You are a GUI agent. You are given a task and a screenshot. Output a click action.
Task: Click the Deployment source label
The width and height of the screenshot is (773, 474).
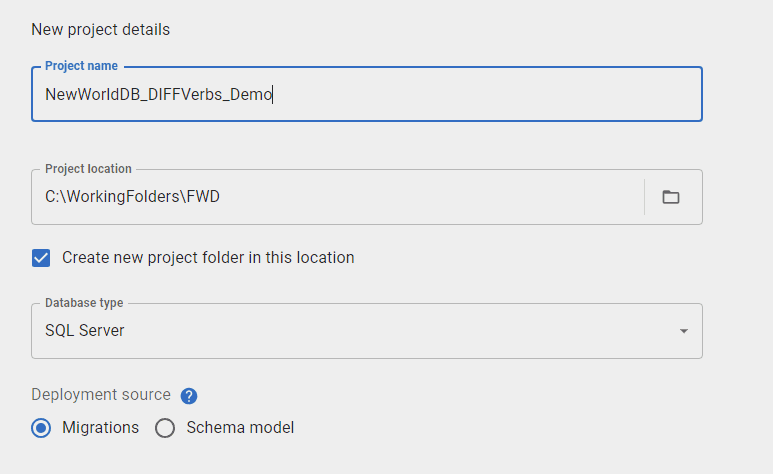coord(101,395)
